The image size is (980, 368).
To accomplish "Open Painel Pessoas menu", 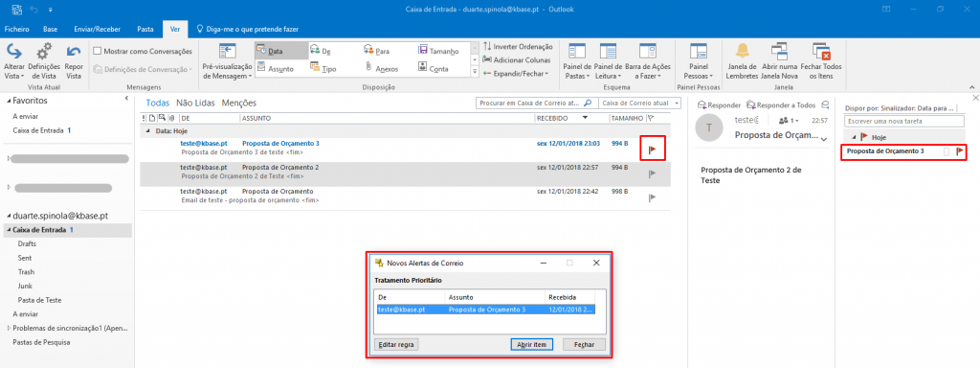I will tap(698, 60).
